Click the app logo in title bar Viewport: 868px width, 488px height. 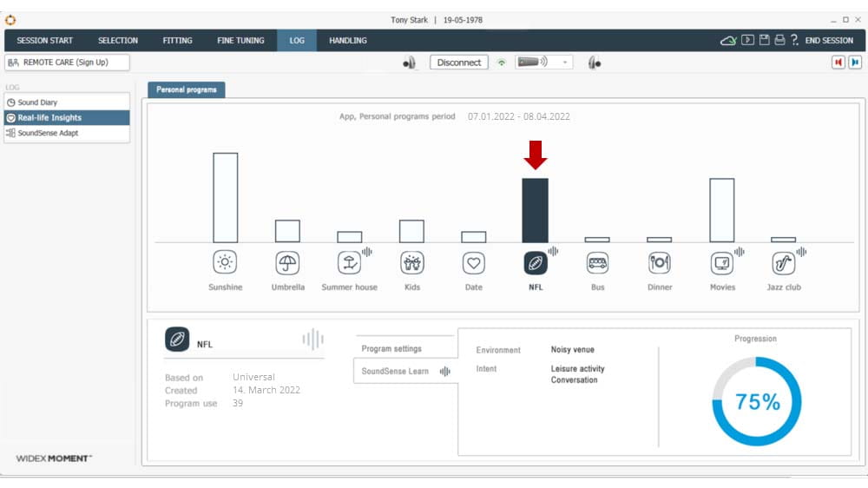(x=10, y=20)
